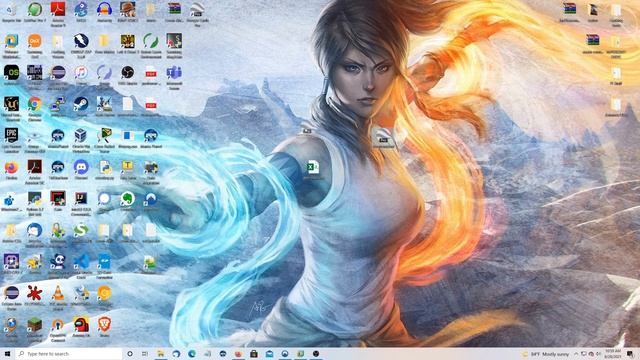Show hidden system tray icons
Viewport: 640px width, 360px height.
[576, 354]
